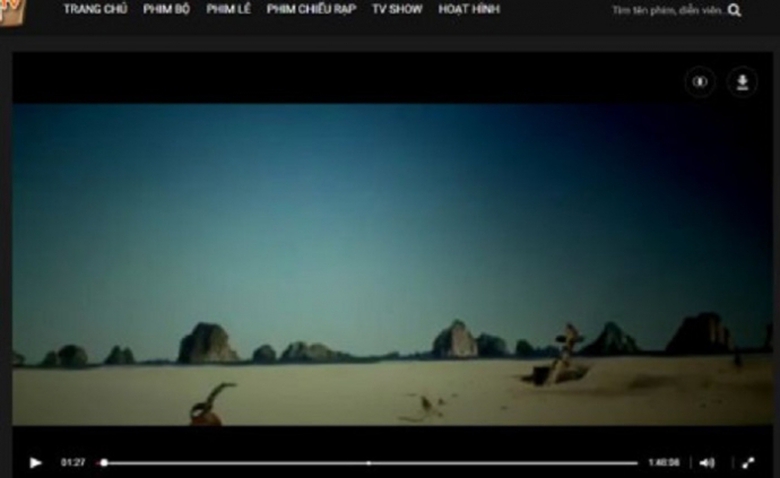Seek to the far right end of the progress bar
This screenshot has height=478, width=780.
[636, 463]
